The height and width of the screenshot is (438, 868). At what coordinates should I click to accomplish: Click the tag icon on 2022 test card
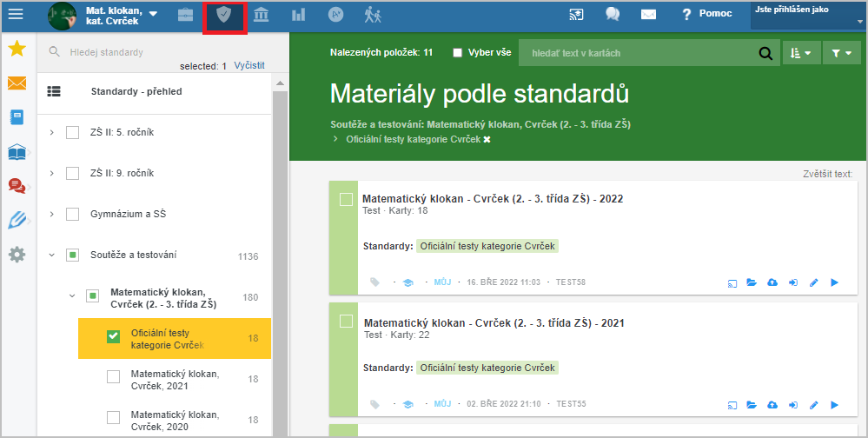coord(374,282)
